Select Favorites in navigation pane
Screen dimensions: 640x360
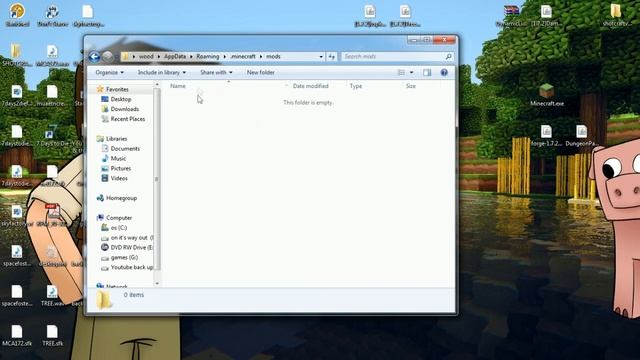117,89
